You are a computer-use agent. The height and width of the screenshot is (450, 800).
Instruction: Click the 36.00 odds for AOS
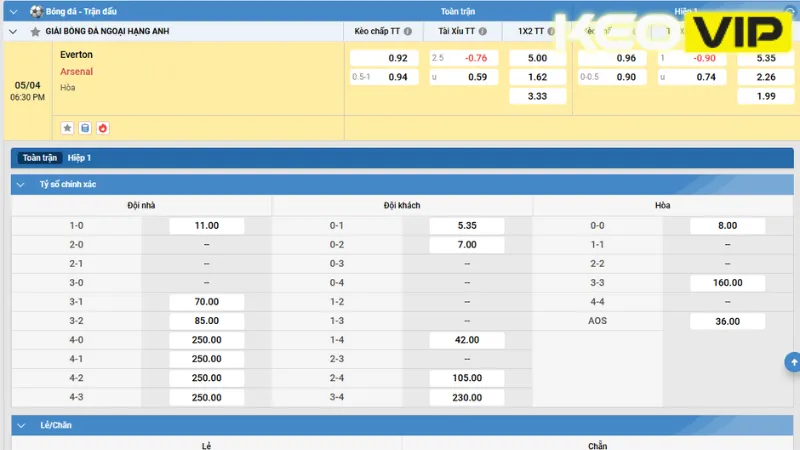[x=727, y=321]
